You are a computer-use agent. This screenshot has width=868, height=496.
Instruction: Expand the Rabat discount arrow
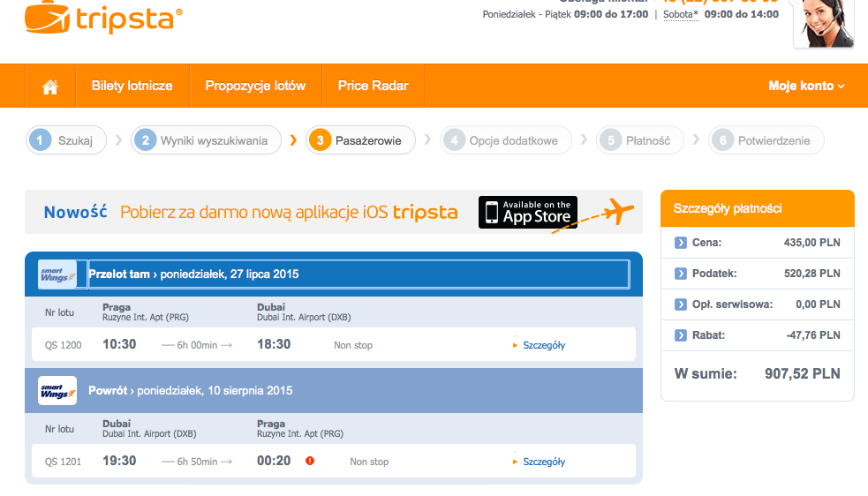680,334
